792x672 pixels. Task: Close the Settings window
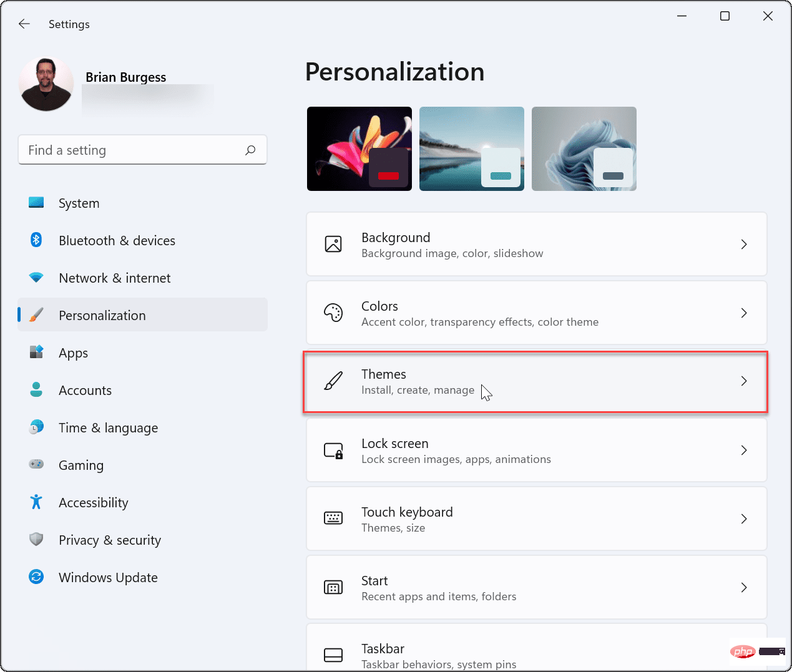tap(768, 16)
